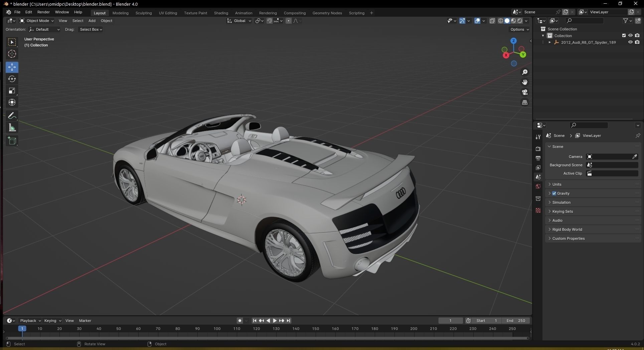
Task: Choose the Move tool in toolbar
Action: click(12, 67)
